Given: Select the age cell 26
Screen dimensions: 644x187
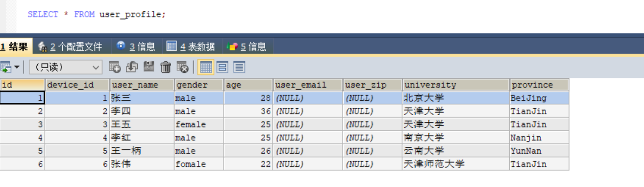Looking at the screenshot, I should (x=248, y=151).
